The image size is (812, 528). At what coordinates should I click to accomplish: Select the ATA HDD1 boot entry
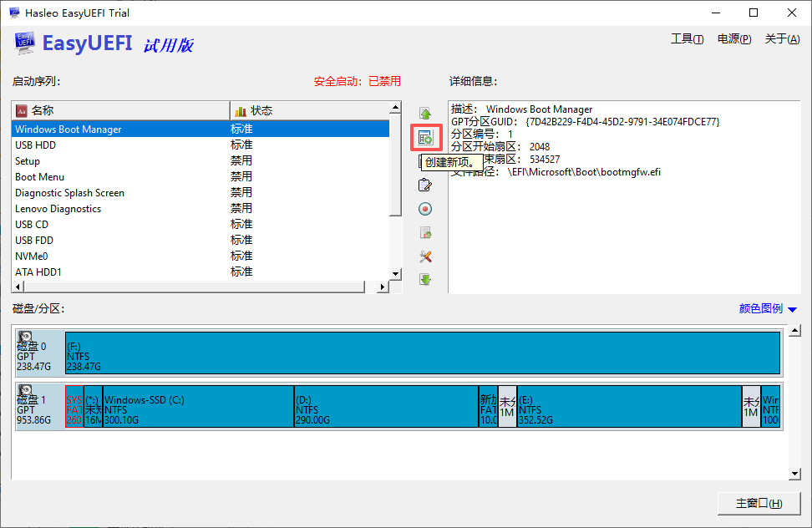[200, 272]
